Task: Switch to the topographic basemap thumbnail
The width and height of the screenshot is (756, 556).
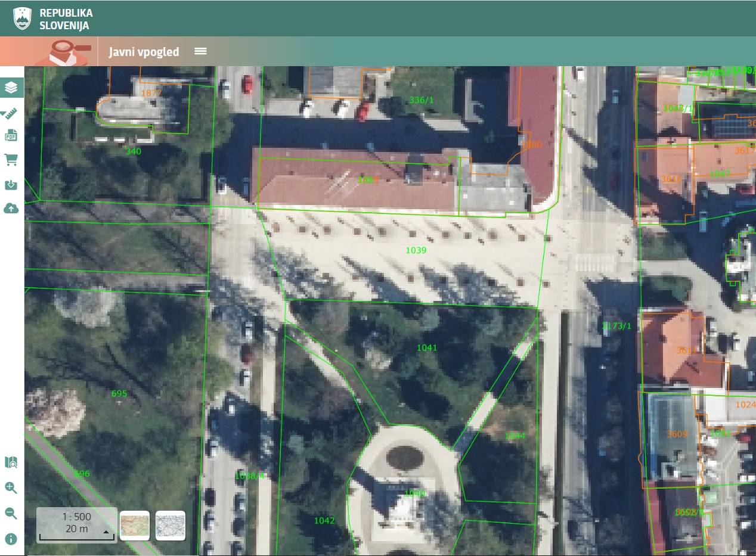Action: tap(135, 526)
